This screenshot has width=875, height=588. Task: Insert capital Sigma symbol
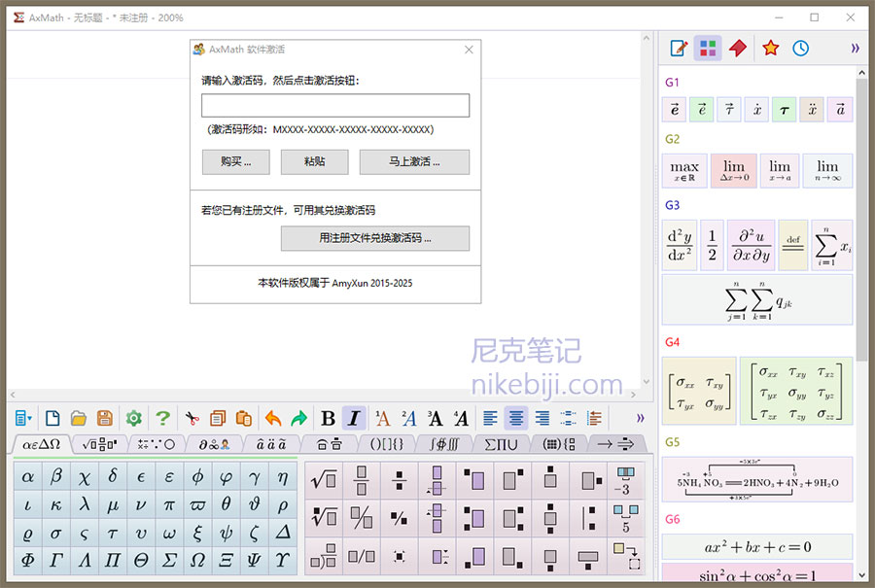coord(169,560)
